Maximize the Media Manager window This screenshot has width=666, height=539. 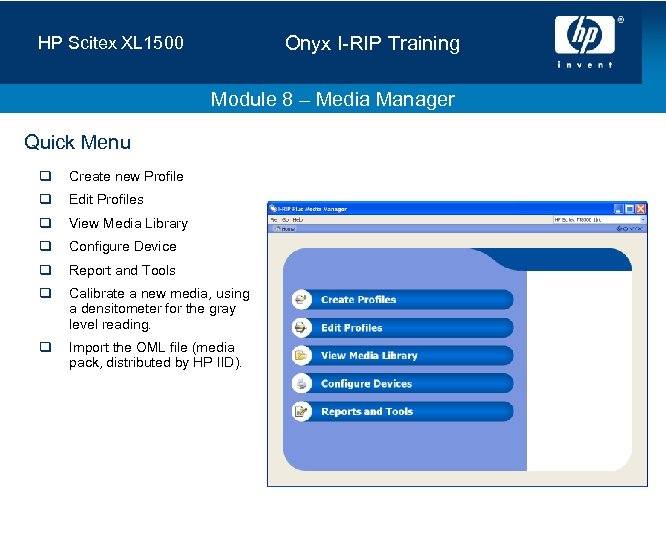[630, 209]
